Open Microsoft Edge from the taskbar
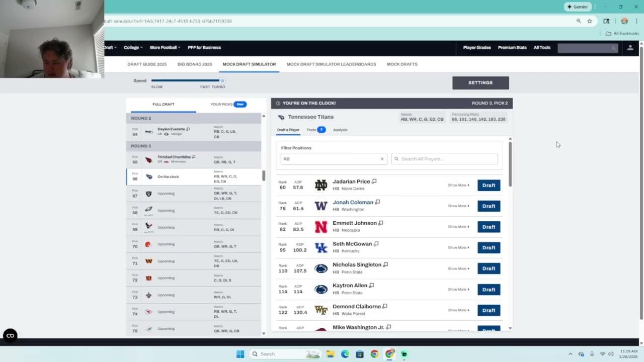 click(345, 354)
